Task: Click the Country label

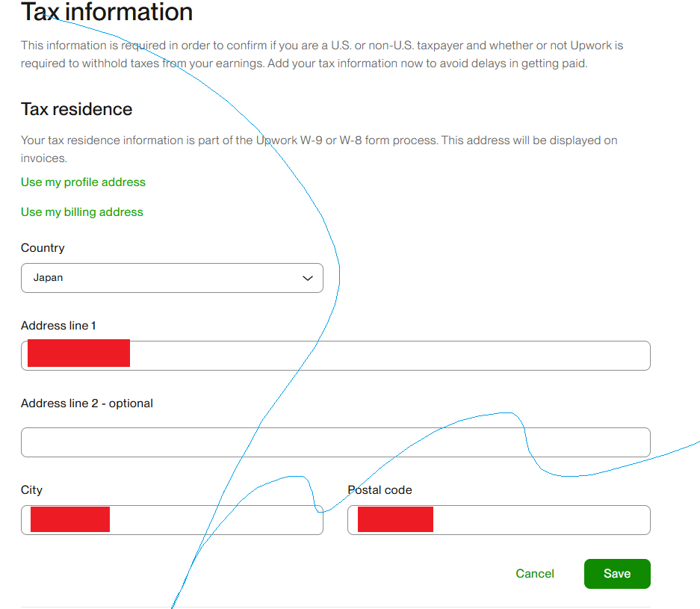Action: coord(43,248)
